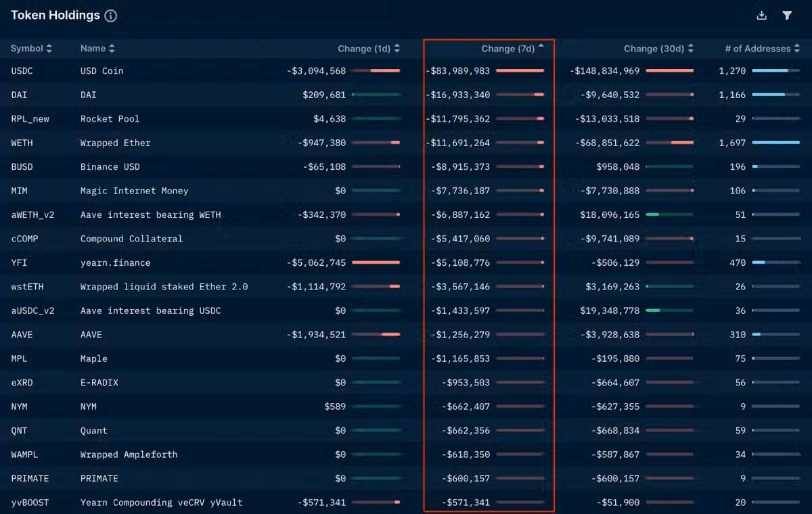Sort by Symbol column arrows
Screen dimensions: 812x514
pos(49,49)
